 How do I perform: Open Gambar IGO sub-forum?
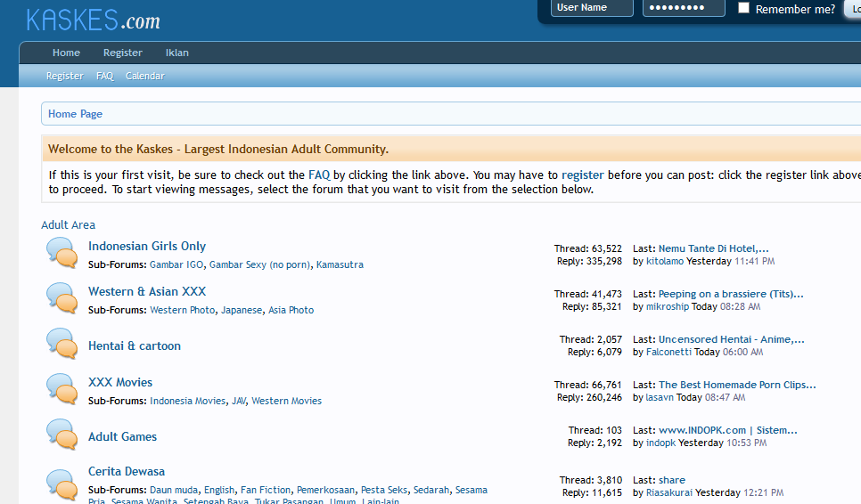click(x=176, y=264)
